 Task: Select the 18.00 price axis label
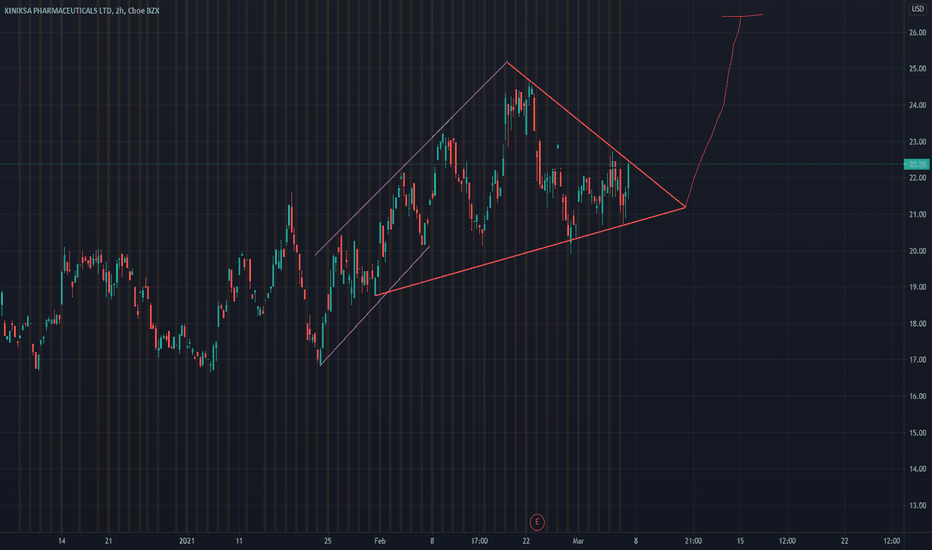tap(917, 324)
